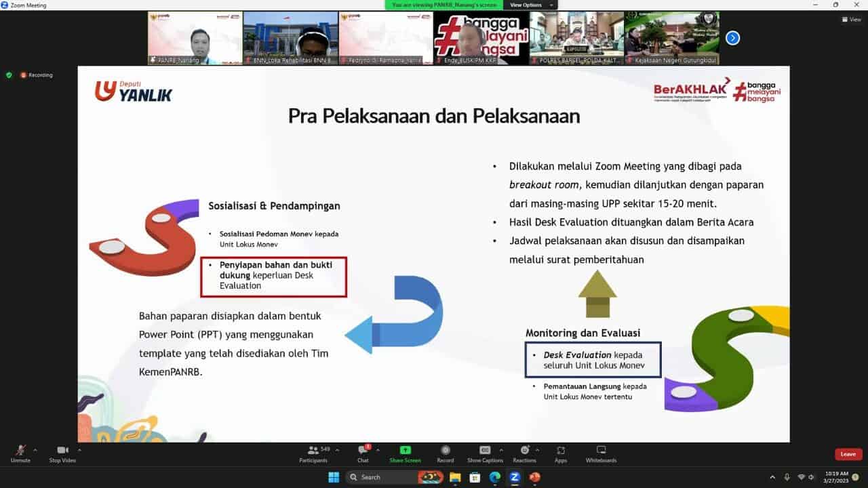Show next participants with blue arrow
The width and height of the screenshot is (868, 488).
click(x=732, y=38)
